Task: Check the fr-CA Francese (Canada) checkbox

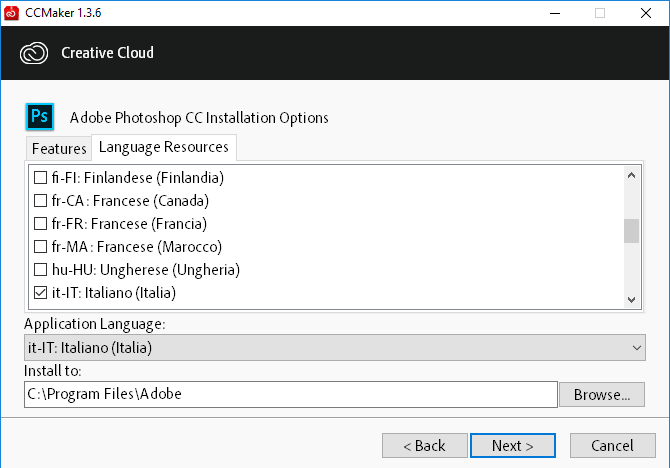Action: (40, 200)
